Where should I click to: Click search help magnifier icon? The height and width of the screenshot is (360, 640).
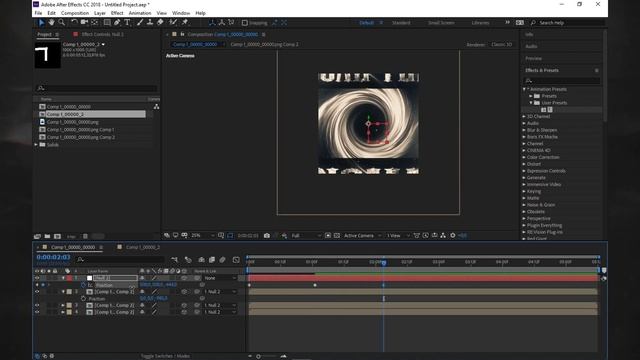pyautogui.click(x=533, y=22)
